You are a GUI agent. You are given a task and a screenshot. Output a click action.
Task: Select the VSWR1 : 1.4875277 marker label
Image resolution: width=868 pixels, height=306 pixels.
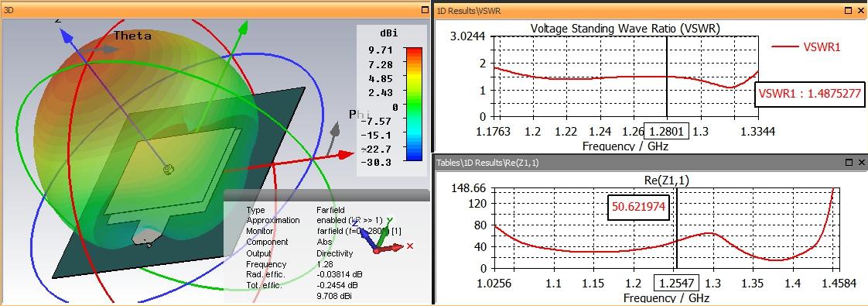pyautogui.click(x=809, y=94)
